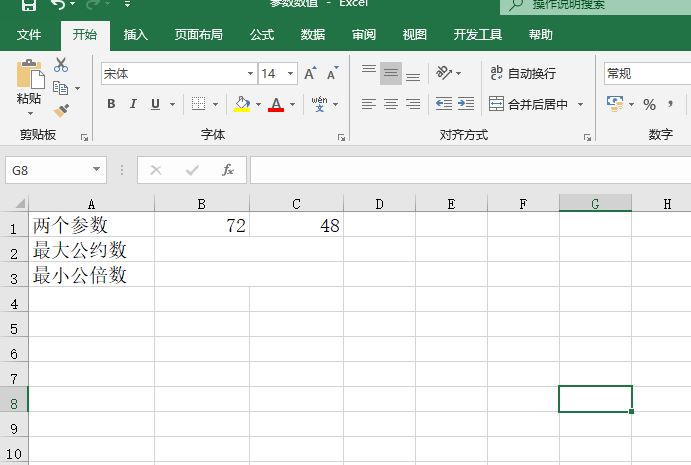Toggle bold formatting
The height and width of the screenshot is (465, 691).
coord(111,104)
